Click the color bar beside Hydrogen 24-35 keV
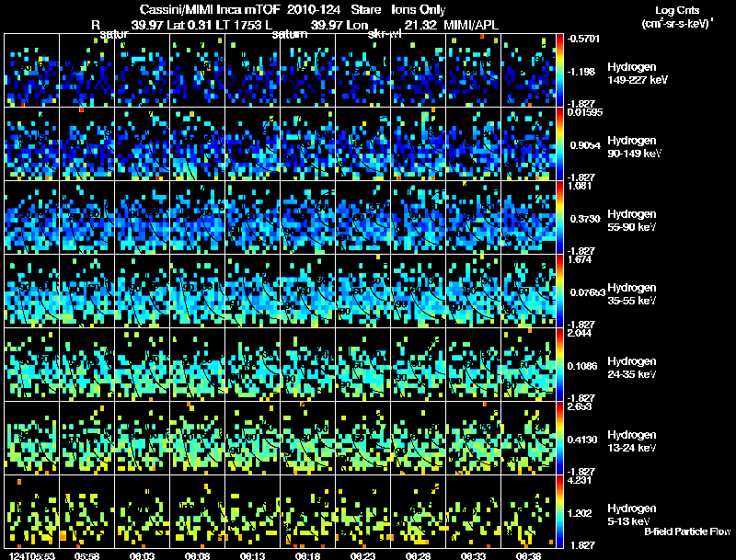736x560 pixels. point(559,365)
